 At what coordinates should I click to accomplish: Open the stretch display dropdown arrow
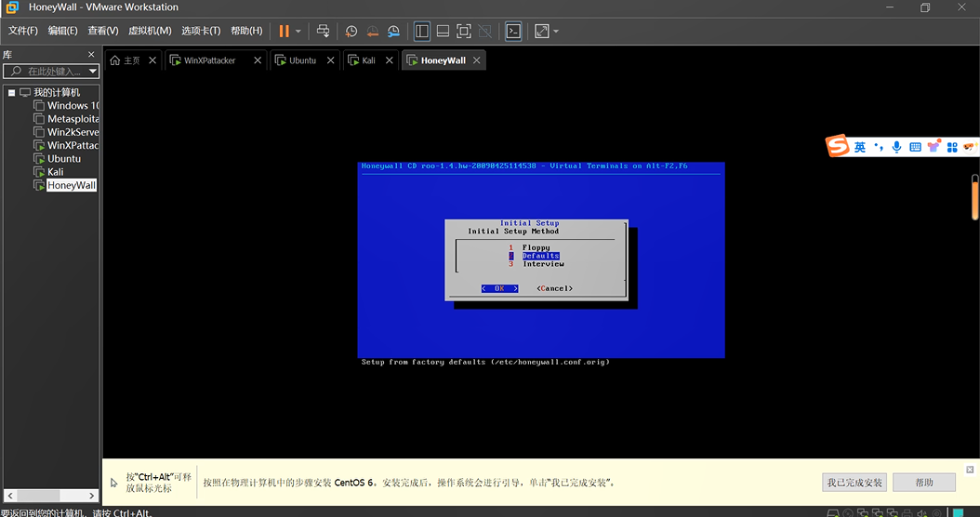tap(556, 32)
